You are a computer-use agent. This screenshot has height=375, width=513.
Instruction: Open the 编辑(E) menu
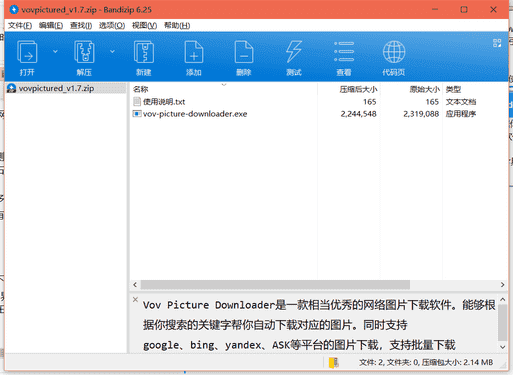(51, 26)
